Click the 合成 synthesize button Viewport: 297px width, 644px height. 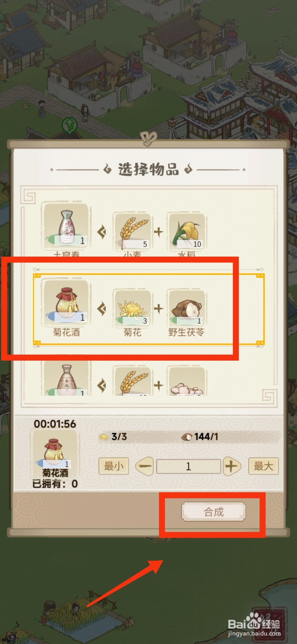point(213,512)
